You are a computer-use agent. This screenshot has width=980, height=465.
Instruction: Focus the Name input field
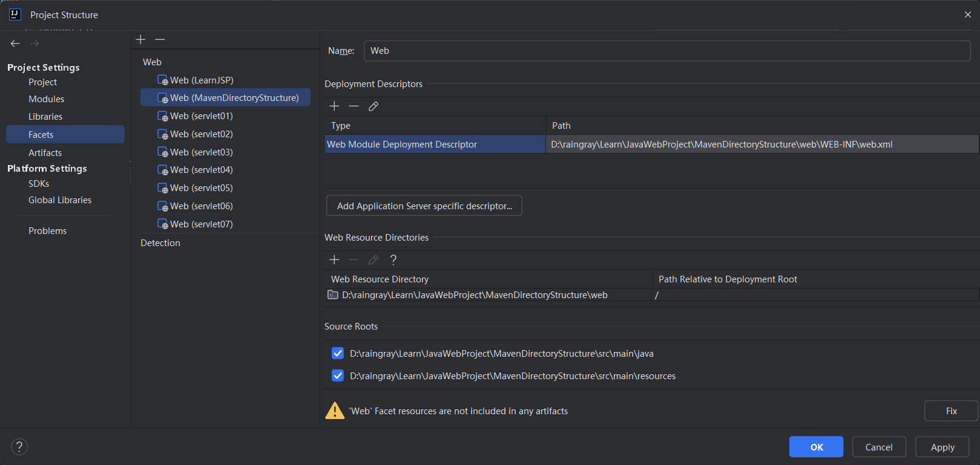(x=667, y=51)
